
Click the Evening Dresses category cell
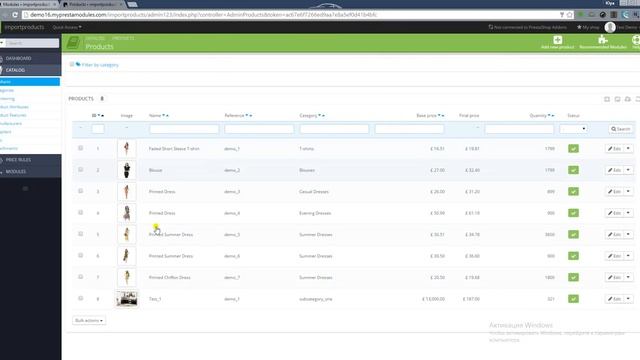[x=315, y=213]
